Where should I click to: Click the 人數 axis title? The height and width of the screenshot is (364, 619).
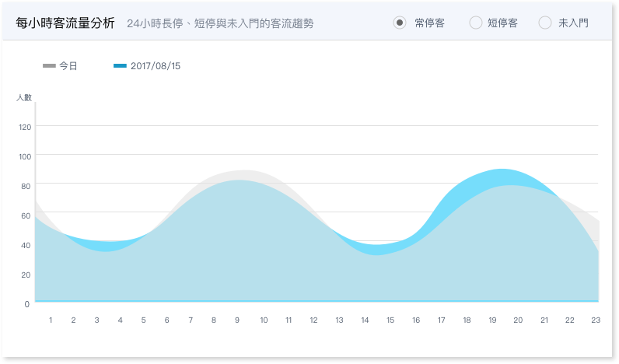click(x=24, y=97)
